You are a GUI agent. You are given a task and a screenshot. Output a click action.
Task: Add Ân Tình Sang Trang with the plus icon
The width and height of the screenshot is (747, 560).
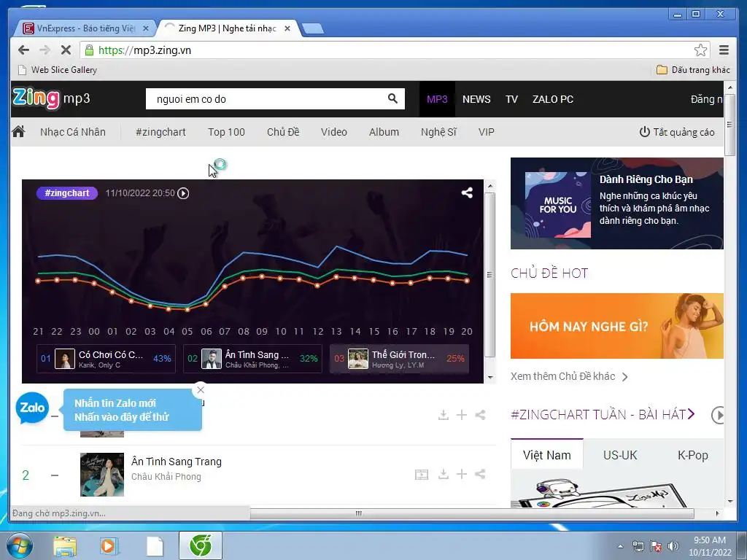coord(461,474)
